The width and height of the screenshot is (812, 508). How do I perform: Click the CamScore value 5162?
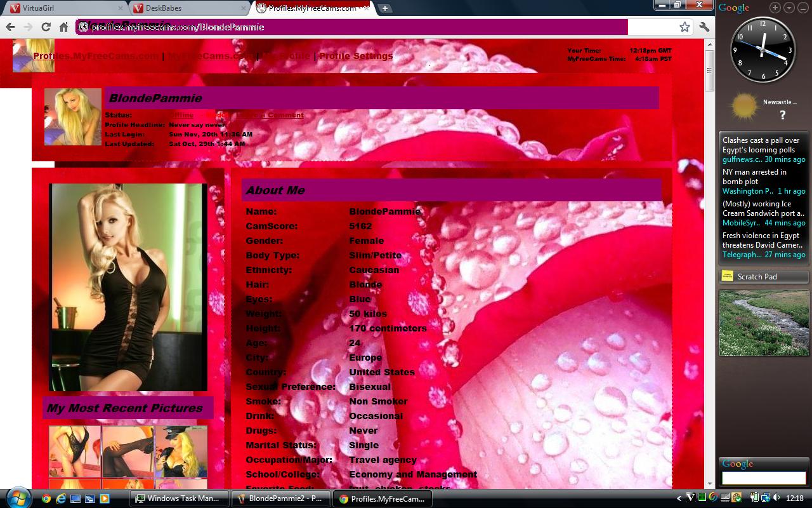point(360,226)
